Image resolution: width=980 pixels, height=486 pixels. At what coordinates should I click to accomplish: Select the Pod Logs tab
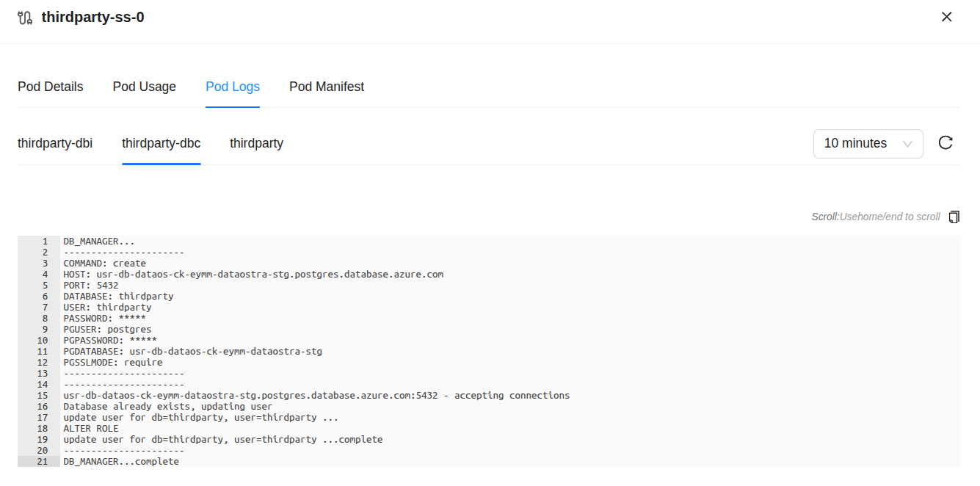232,87
